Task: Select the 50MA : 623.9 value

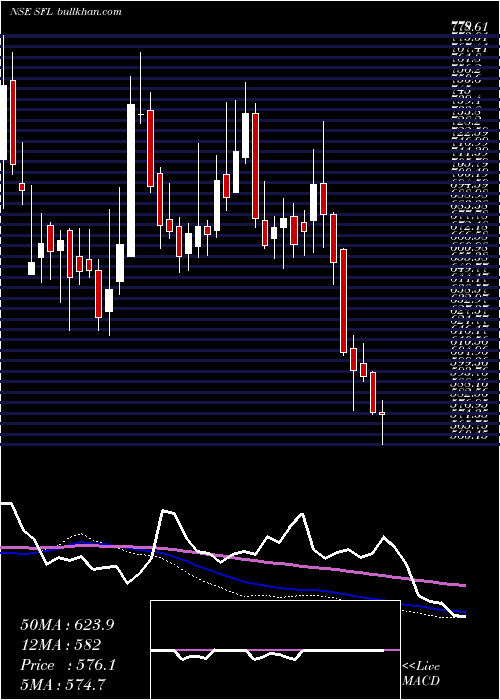Action: coord(67,625)
